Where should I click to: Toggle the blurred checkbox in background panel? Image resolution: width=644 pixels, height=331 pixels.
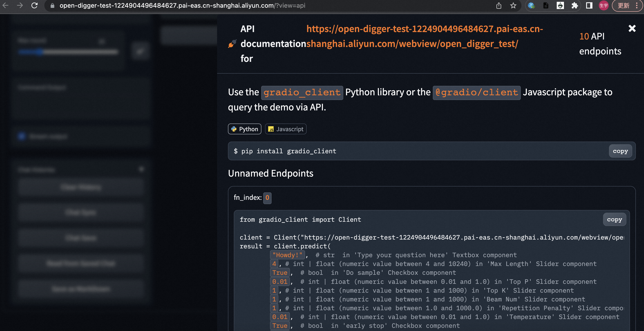(x=21, y=136)
